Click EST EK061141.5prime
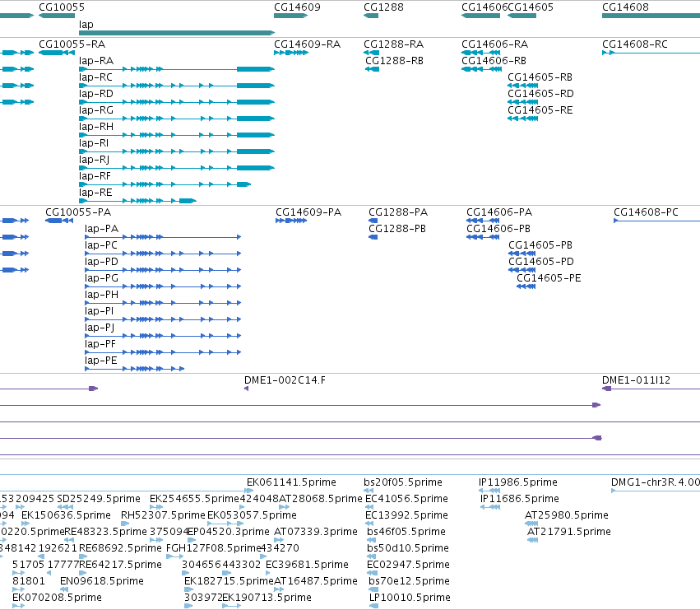This screenshot has height=610, width=700. coord(291,482)
